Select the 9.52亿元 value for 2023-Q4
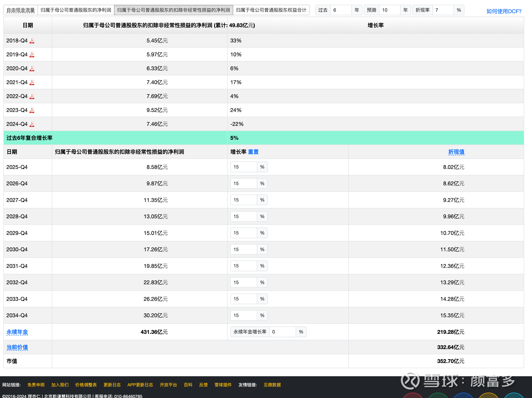The width and height of the screenshot is (532, 398). [x=157, y=110]
